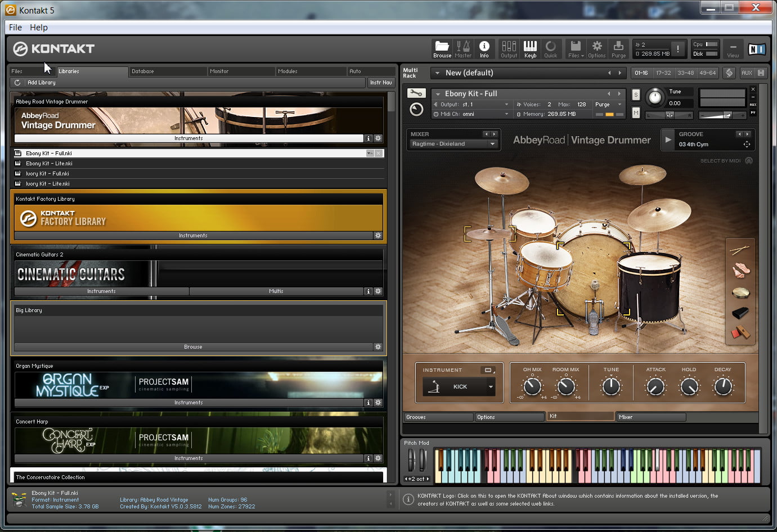
Task: Open the View size menu
Action: (733, 49)
